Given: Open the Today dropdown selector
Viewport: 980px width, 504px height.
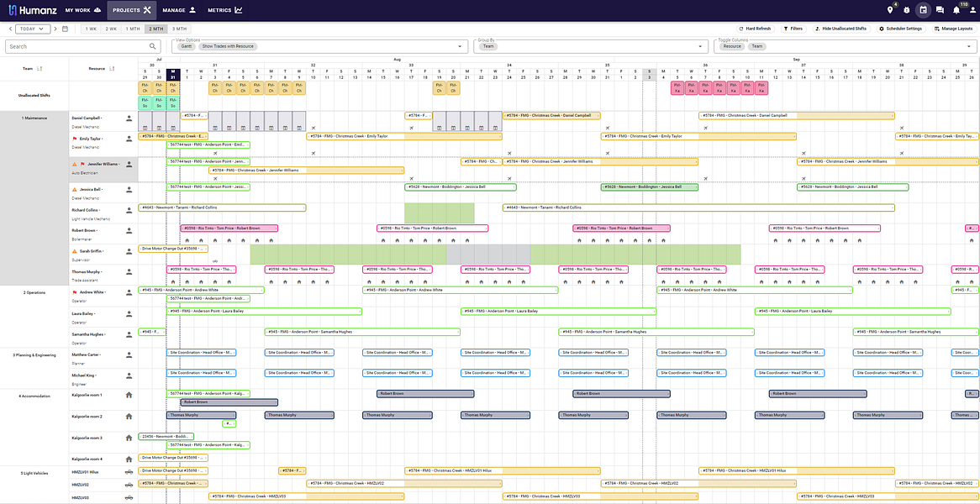Looking at the screenshot, I should pos(33,29).
